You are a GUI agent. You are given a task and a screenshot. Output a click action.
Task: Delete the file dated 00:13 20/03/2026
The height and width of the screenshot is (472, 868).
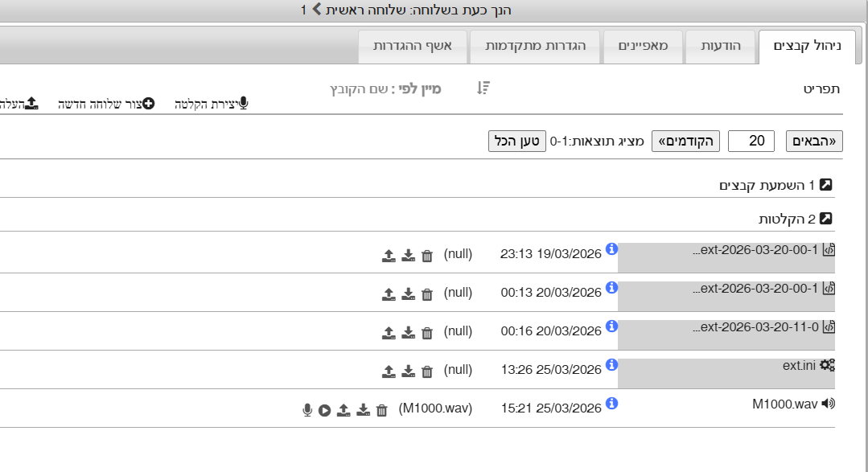(427, 294)
